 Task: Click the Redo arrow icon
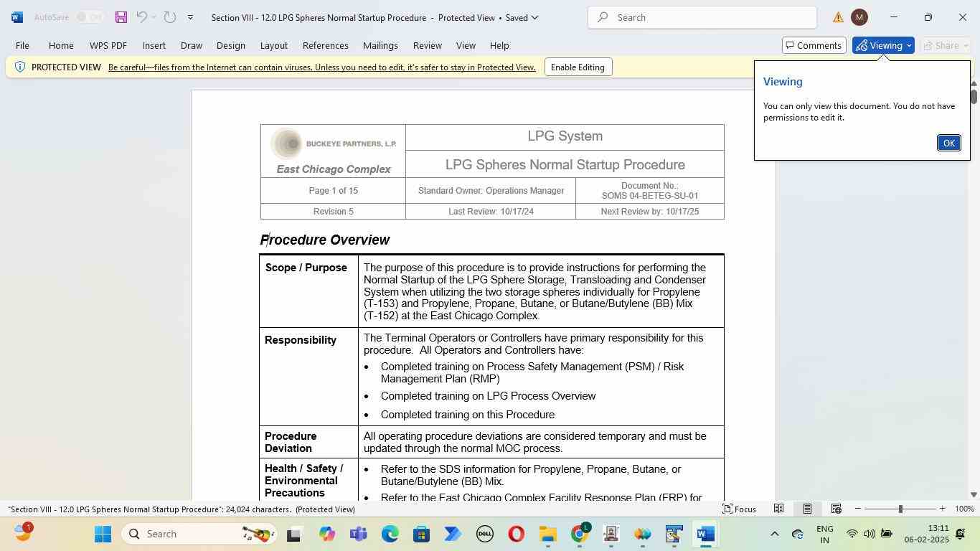tap(170, 17)
